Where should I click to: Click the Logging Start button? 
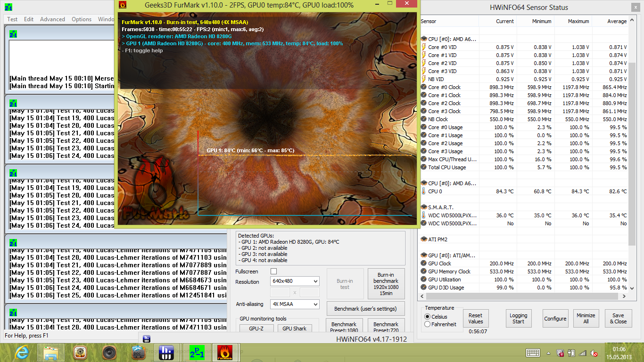click(x=518, y=318)
